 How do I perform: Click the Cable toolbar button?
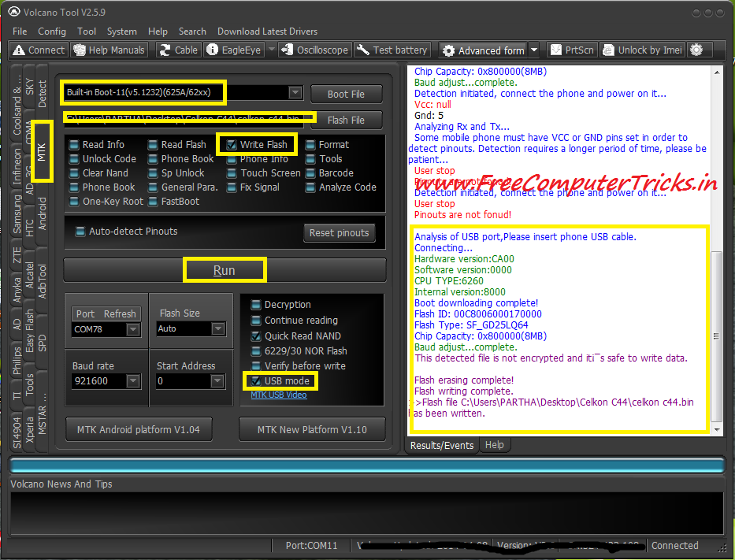pyautogui.click(x=179, y=50)
